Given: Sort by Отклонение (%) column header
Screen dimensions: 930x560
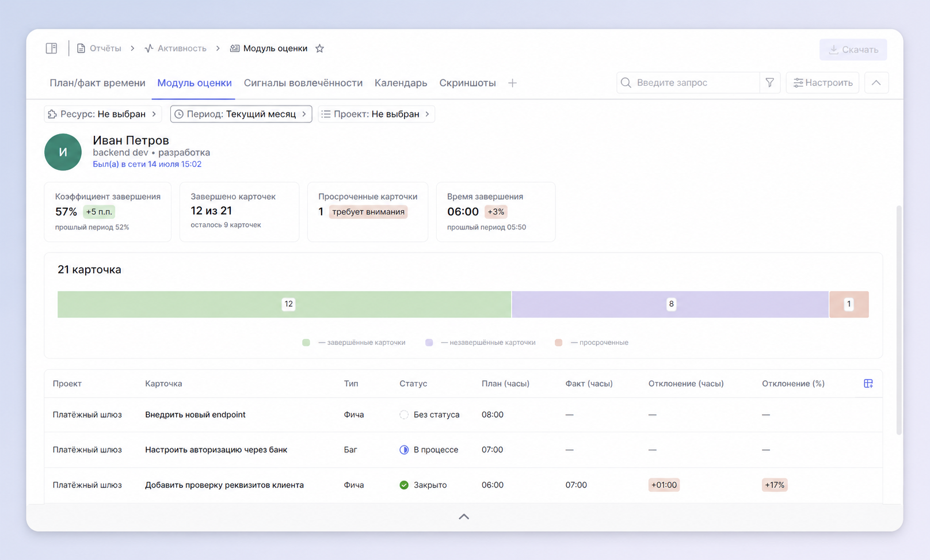Looking at the screenshot, I should (793, 384).
